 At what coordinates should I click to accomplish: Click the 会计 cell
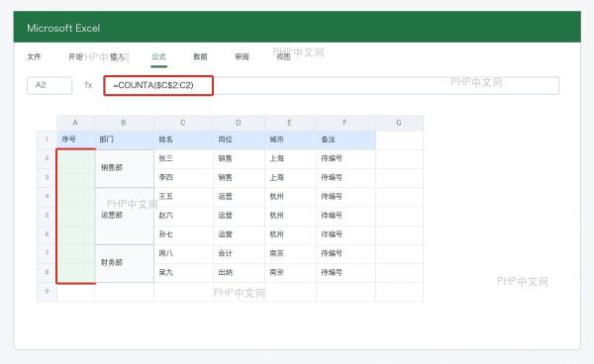click(239, 253)
